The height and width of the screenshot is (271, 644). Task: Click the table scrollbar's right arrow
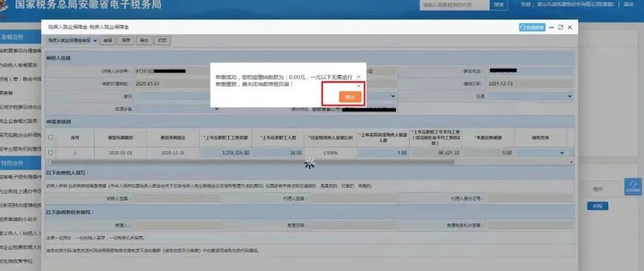[571, 162]
